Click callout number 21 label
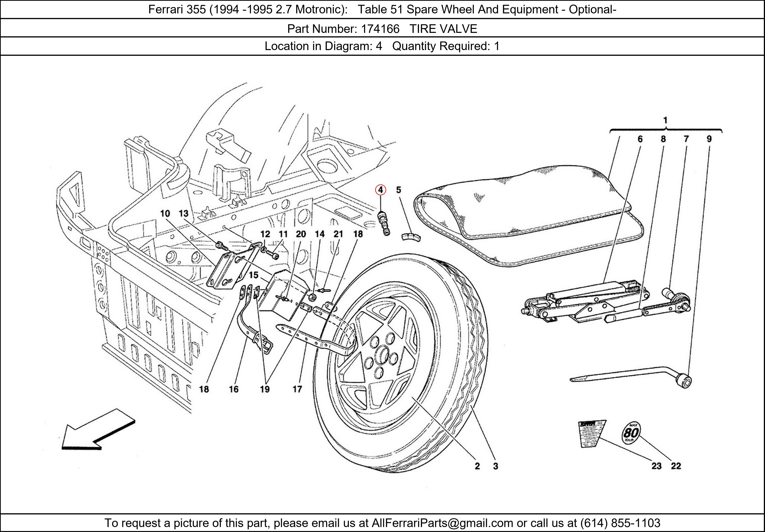This screenshot has height=532, width=765. [338, 234]
